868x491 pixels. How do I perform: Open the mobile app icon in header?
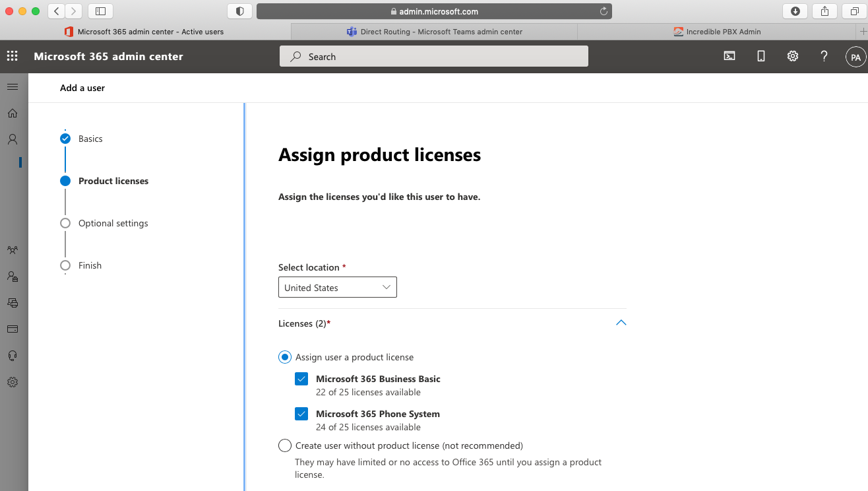click(x=761, y=57)
